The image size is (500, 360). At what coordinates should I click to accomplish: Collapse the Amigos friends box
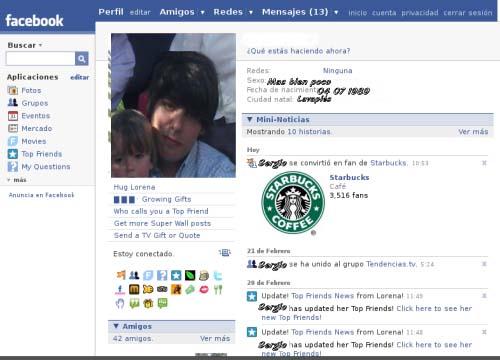point(116,326)
